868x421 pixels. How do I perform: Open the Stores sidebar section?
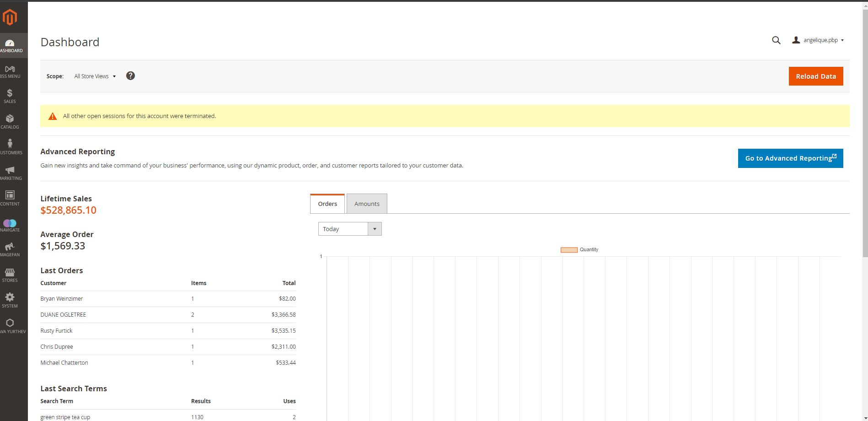[10, 275]
